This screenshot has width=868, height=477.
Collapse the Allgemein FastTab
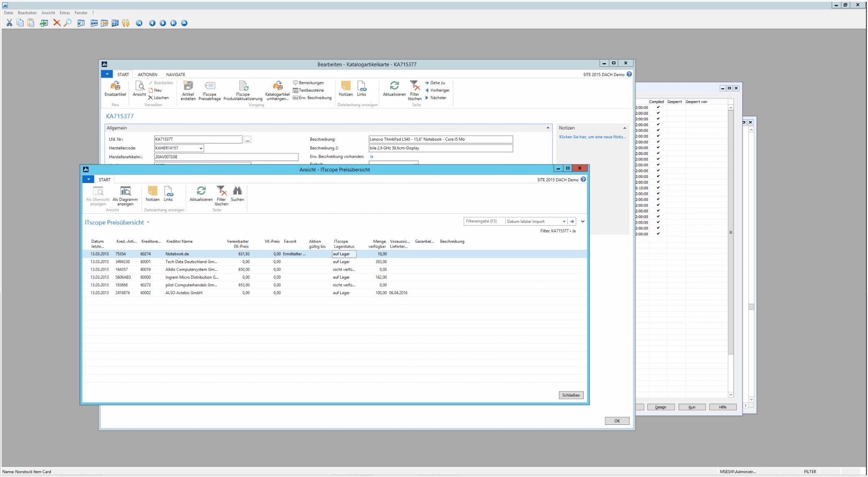click(548, 128)
